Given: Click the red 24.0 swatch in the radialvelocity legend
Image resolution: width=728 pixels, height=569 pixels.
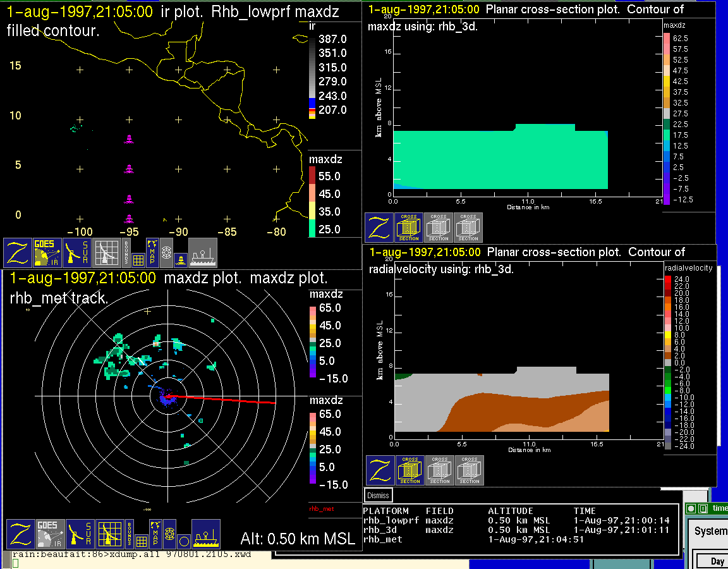Looking at the screenshot, I should (668, 279).
